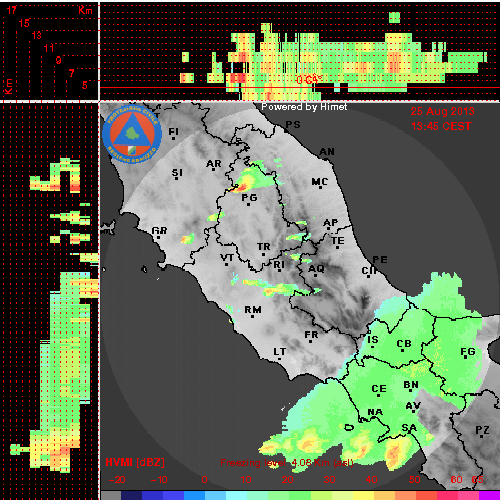Viewport: 500px width, 500px height.
Task: Click the VT city label
Action: [227, 258]
